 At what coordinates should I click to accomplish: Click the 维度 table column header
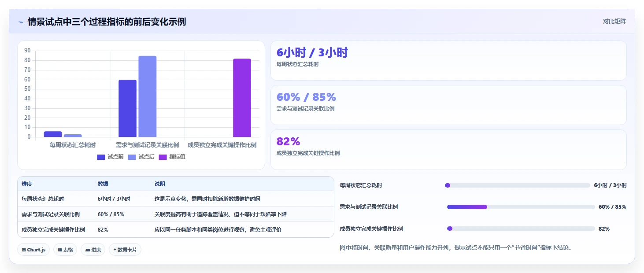click(27, 184)
